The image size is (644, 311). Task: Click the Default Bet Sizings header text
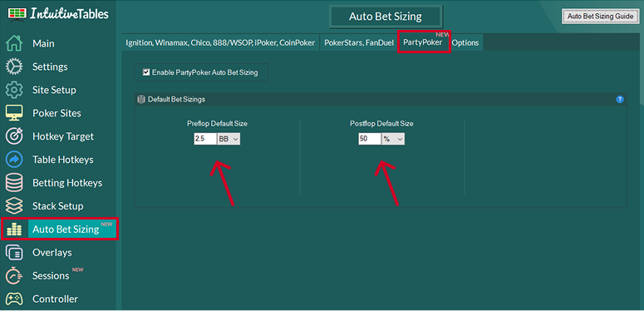coord(177,100)
